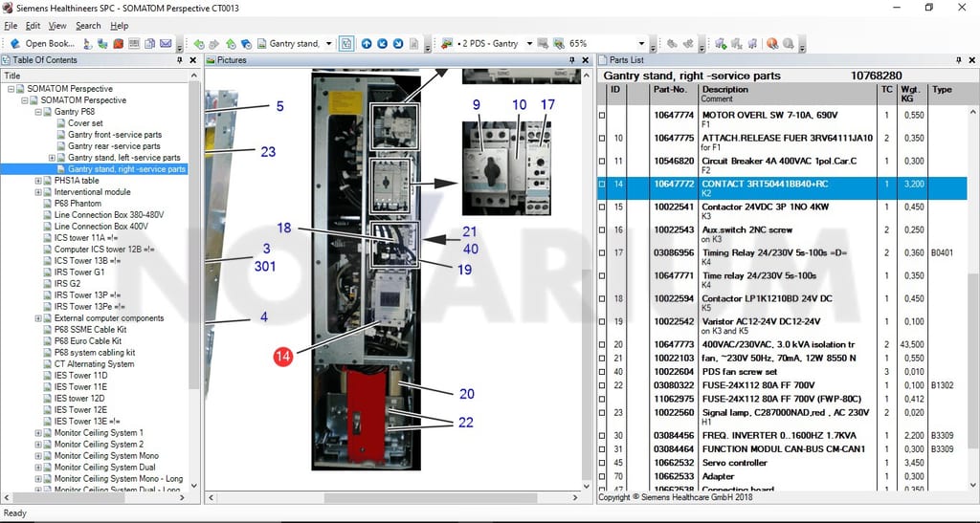The image size is (980, 523).
Task: Expand the Interventional module node
Action: tap(38, 192)
